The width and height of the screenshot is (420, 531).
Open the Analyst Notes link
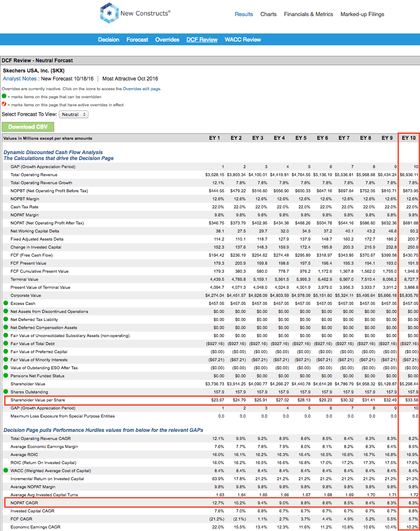20,79
